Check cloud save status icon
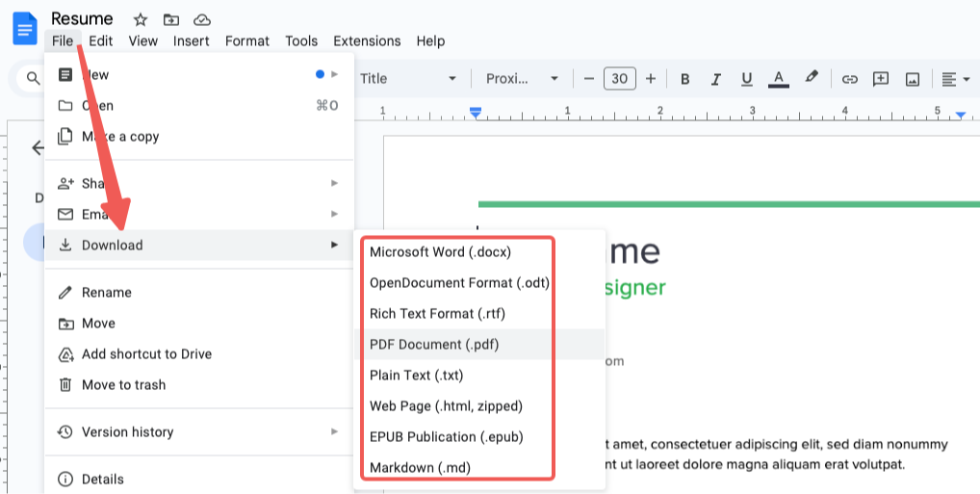Image resolution: width=980 pixels, height=494 pixels. pyautogui.click(x=202, y=19)
